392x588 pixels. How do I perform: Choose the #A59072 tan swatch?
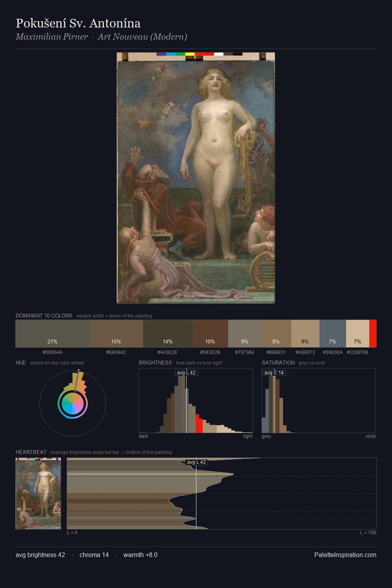pos(305,334)
